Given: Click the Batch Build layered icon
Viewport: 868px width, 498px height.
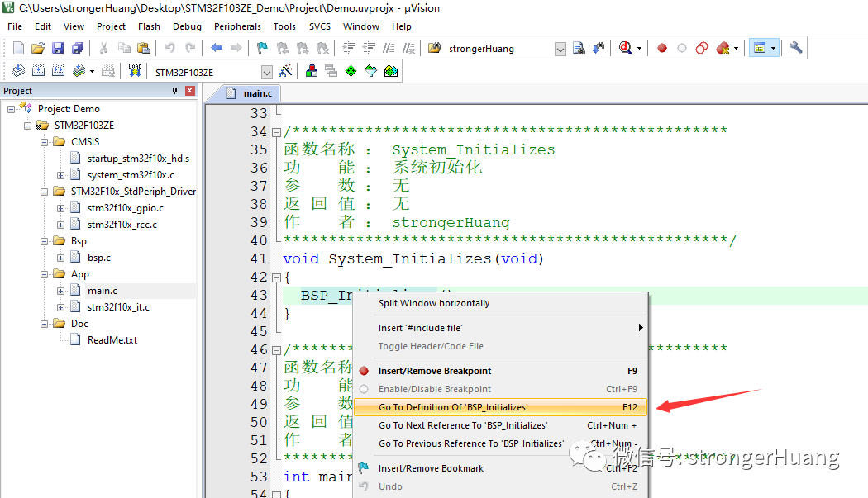Looking at the screenshot, I should (x=79, y=71).
